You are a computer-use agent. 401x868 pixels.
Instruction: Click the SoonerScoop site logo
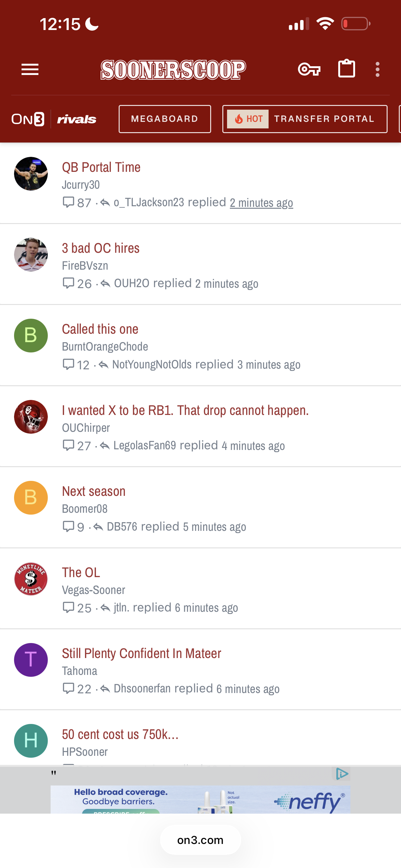pyautogui.click(x=173, y=70)
